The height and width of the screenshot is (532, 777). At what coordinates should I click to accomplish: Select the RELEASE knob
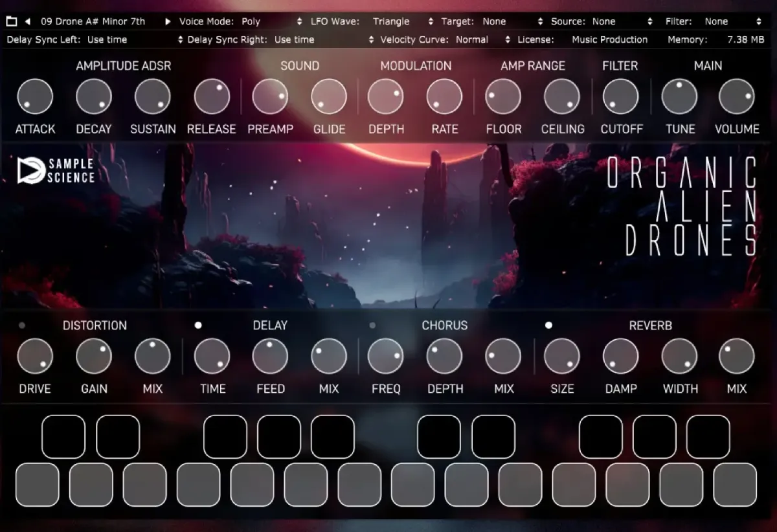coord(212,96)
